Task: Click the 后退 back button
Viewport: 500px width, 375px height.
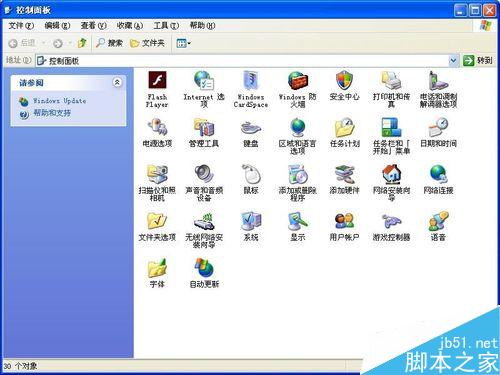Action: [22, 43]
